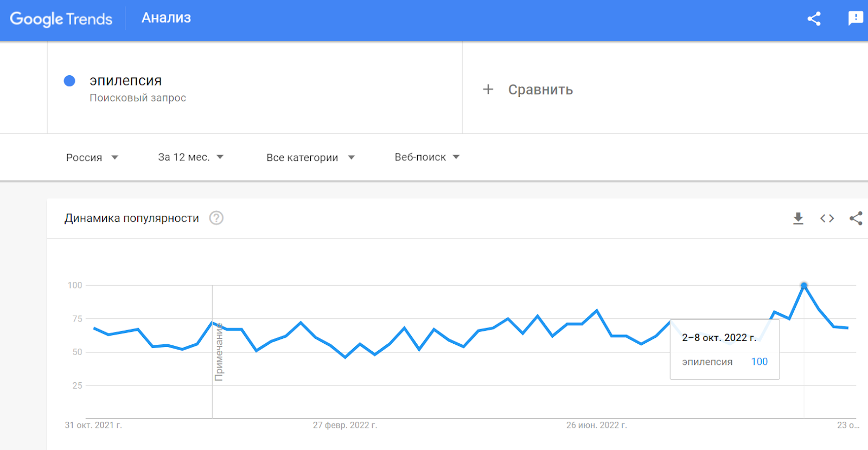
Task: Click the Динамика популярности heading
Action: 132,218
